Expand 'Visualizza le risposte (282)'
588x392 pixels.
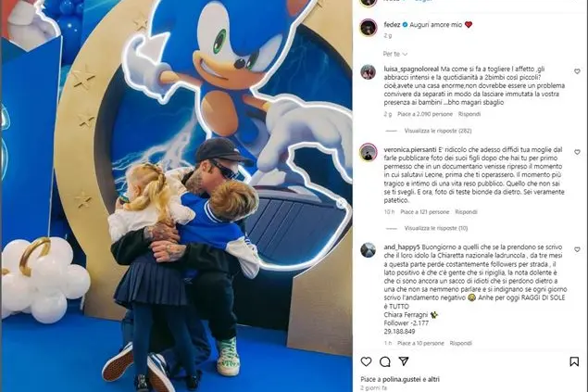click(x=438, y=131)
